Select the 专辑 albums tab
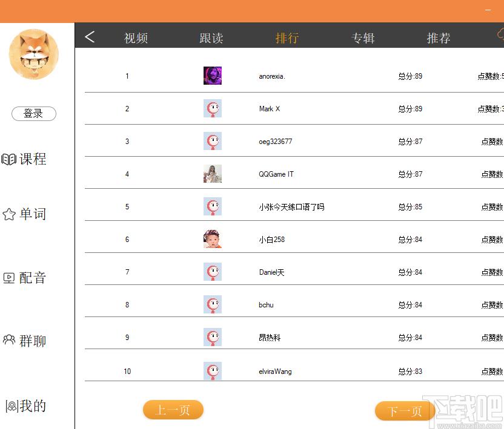Image resolution: width=504 pixels, height=429 pixels. click(x=363, y=38)
